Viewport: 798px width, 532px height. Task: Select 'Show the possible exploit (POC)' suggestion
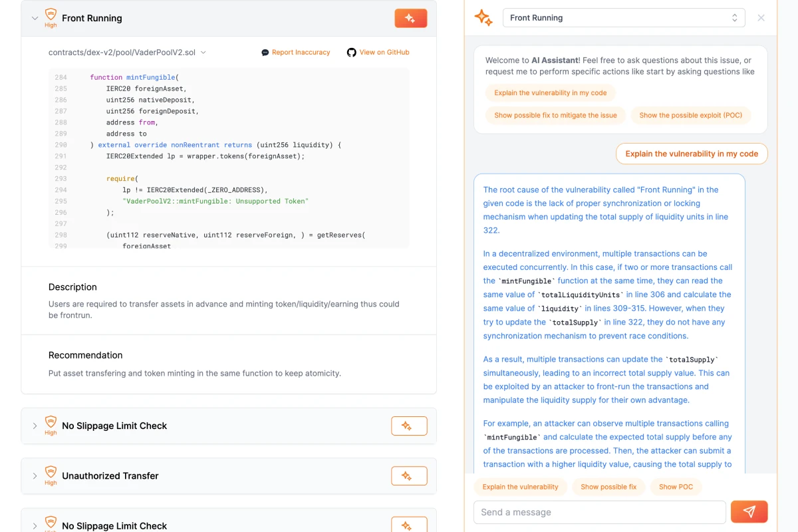690,115
